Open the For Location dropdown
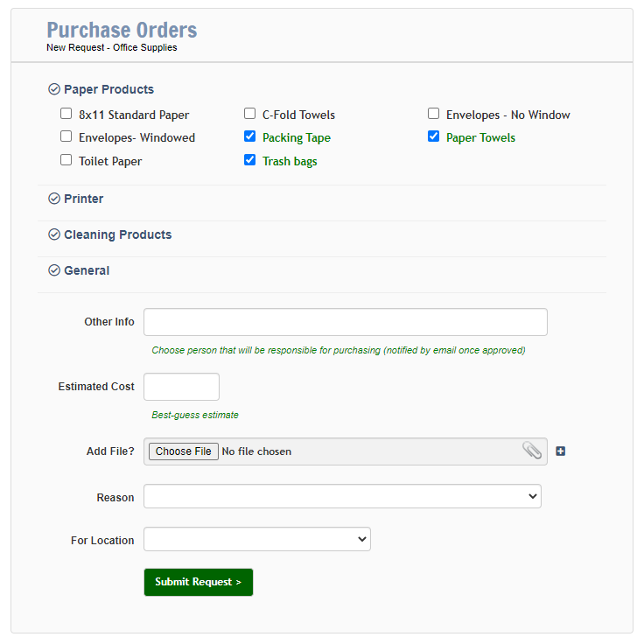644x644 pixels. click(x=257, y=539)
